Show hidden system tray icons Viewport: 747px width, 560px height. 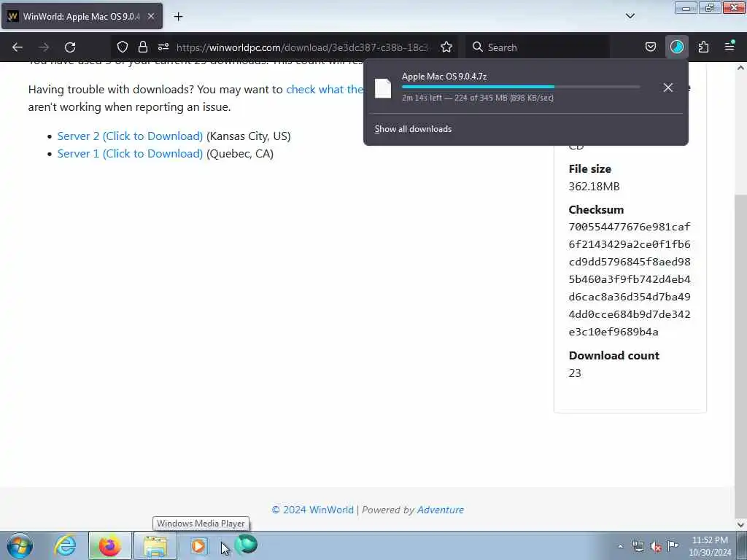[620, 547]
